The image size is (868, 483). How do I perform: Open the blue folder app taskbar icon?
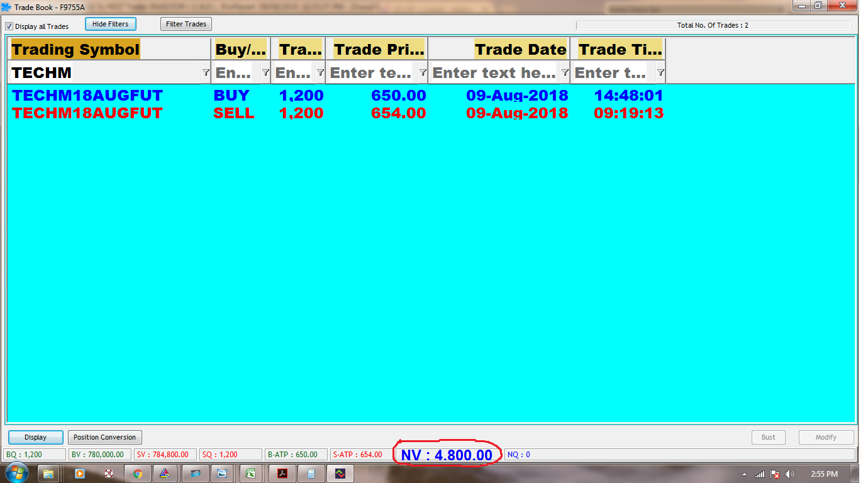195,474
